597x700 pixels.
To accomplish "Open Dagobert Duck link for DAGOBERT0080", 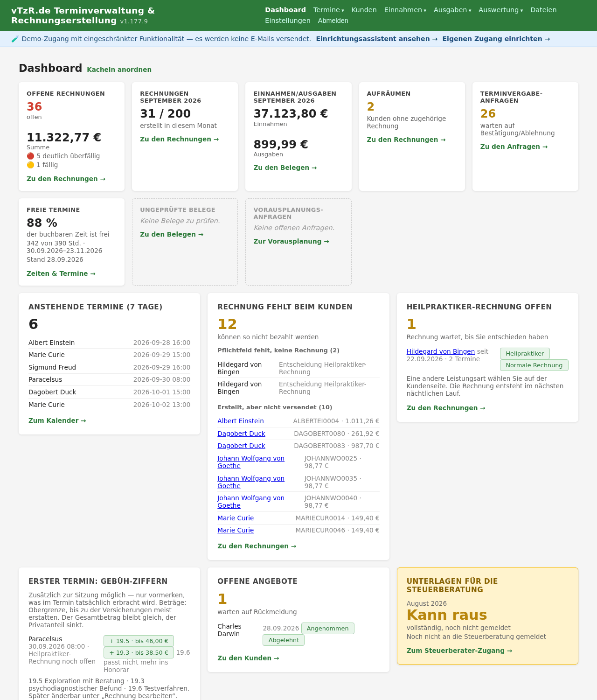I will click(x=241, y=434).
